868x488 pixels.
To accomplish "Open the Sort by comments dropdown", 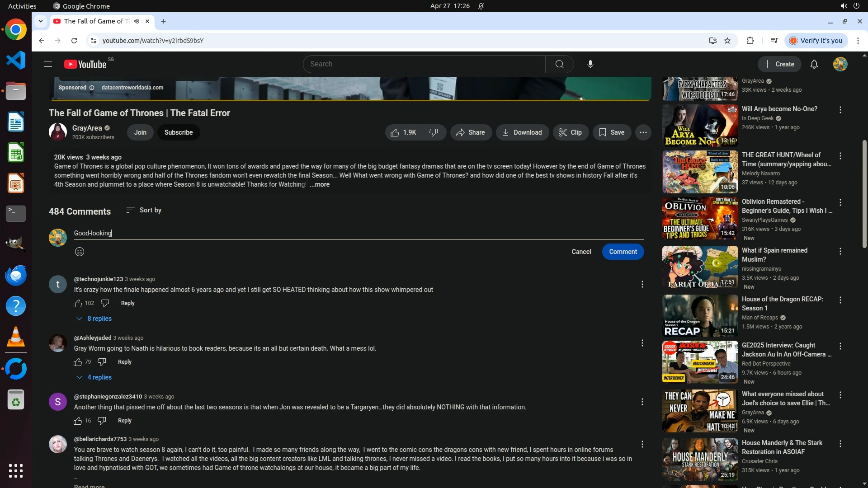I will (x=144, y=210).
